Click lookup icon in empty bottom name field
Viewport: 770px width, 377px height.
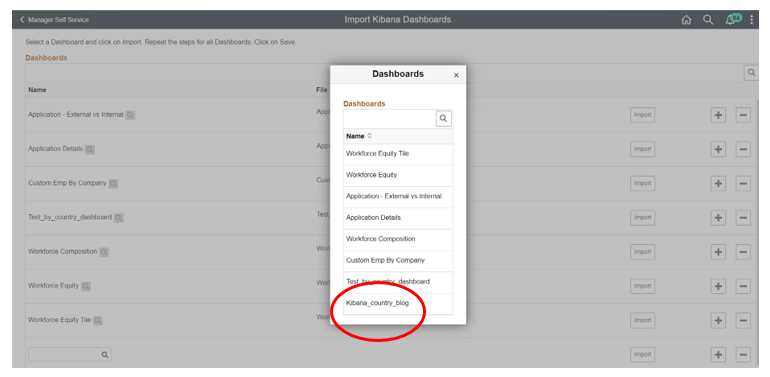tap(105, 355)
